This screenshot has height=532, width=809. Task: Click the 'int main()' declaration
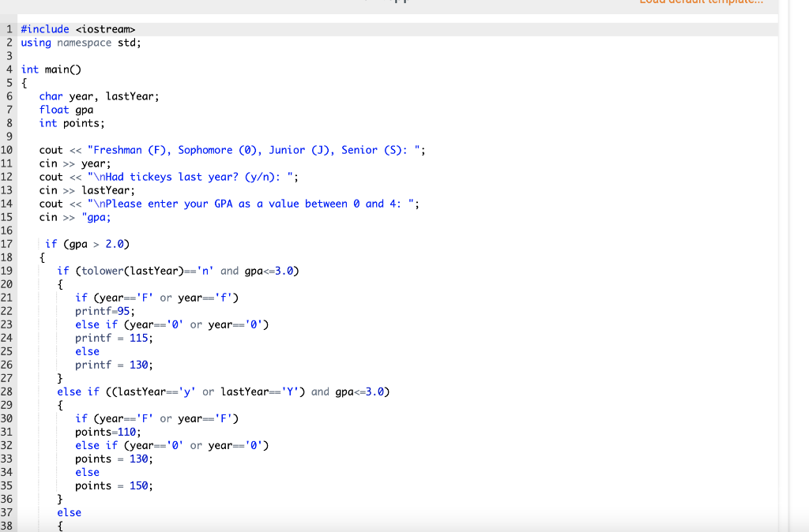[51, 69]
